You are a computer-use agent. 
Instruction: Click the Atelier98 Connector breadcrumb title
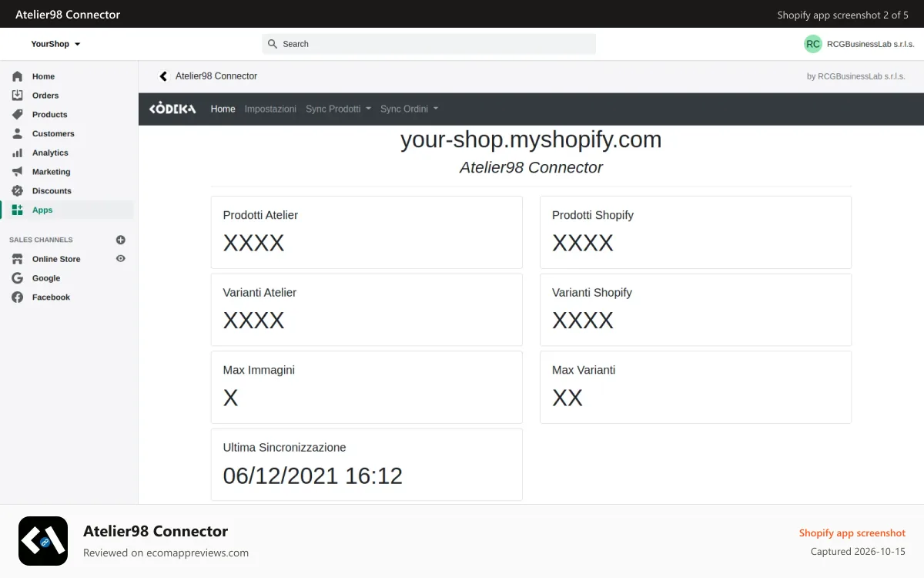coord(216,76)
